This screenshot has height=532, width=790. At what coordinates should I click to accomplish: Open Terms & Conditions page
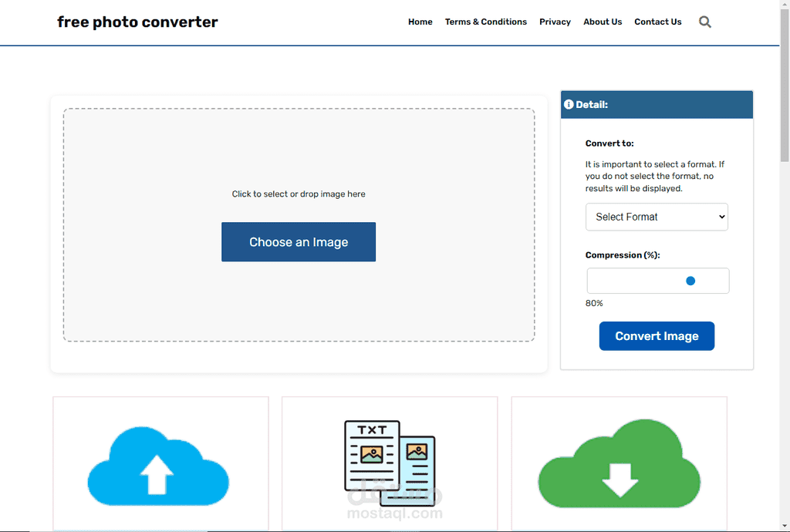486,22
